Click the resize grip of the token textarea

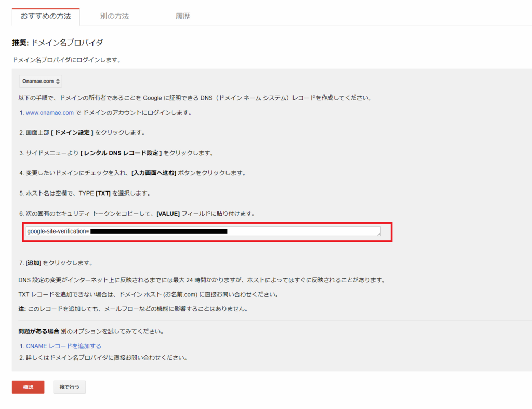click(379, 234)
